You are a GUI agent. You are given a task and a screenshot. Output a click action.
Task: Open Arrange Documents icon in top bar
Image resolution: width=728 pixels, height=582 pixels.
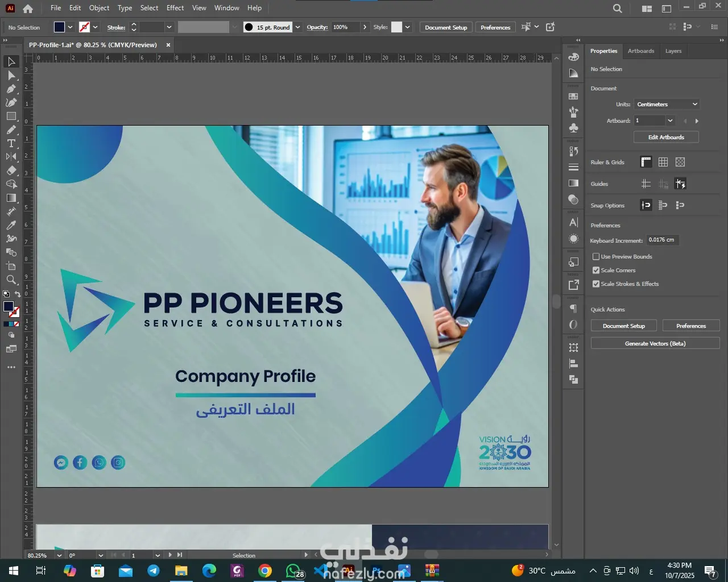tap(647, 9)
